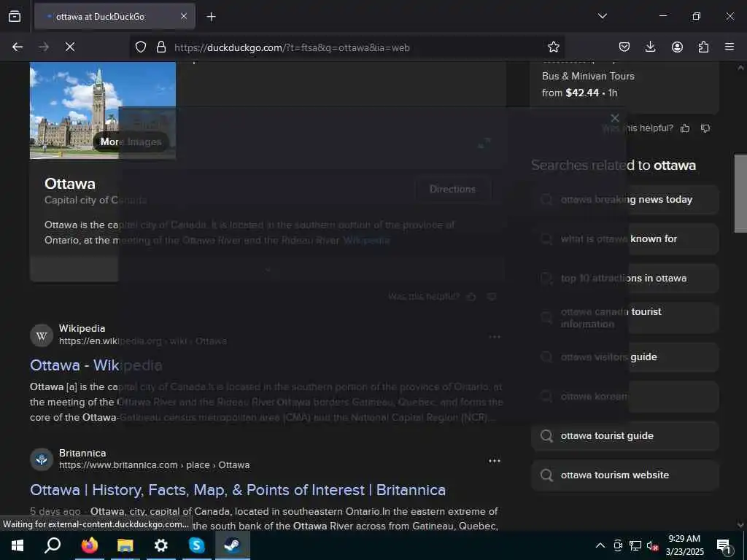The height and width of the screenshot is (560, 747).
Task: Open Firefox View tab overview
Action: [x=15, y=16]
